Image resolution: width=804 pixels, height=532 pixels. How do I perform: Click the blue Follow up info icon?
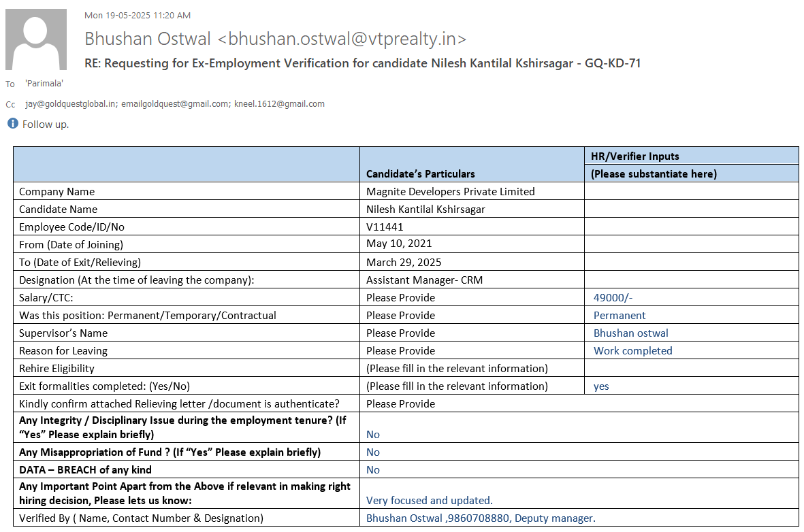click(x=12, y=124)
